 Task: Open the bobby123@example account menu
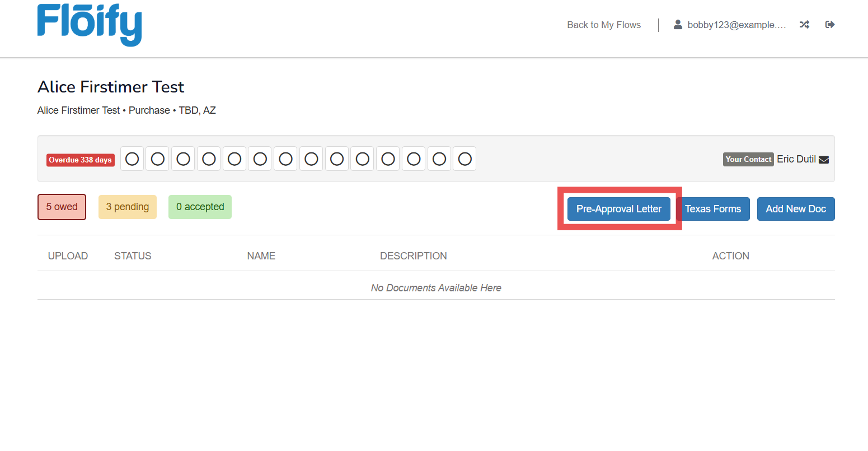(x=736, y=25)
